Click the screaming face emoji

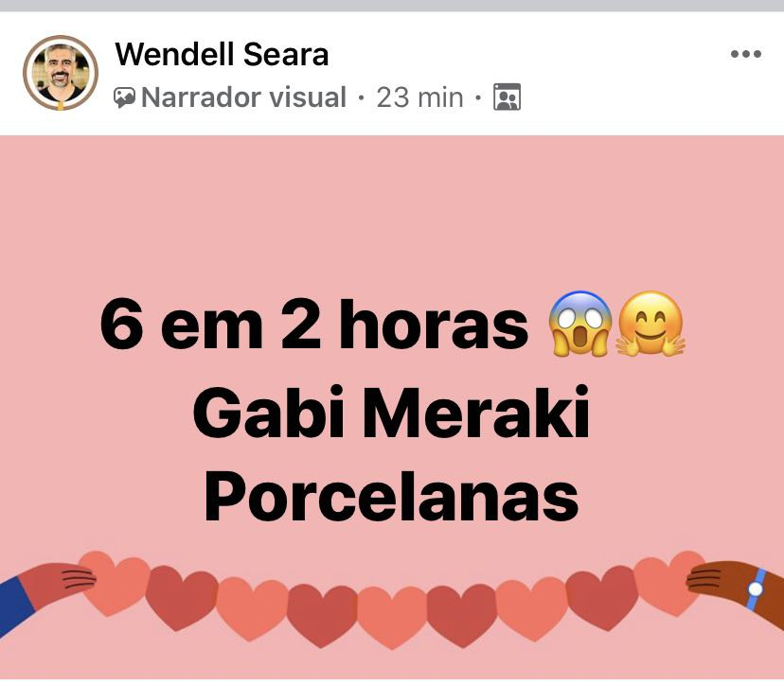click(x=580, y=324)
